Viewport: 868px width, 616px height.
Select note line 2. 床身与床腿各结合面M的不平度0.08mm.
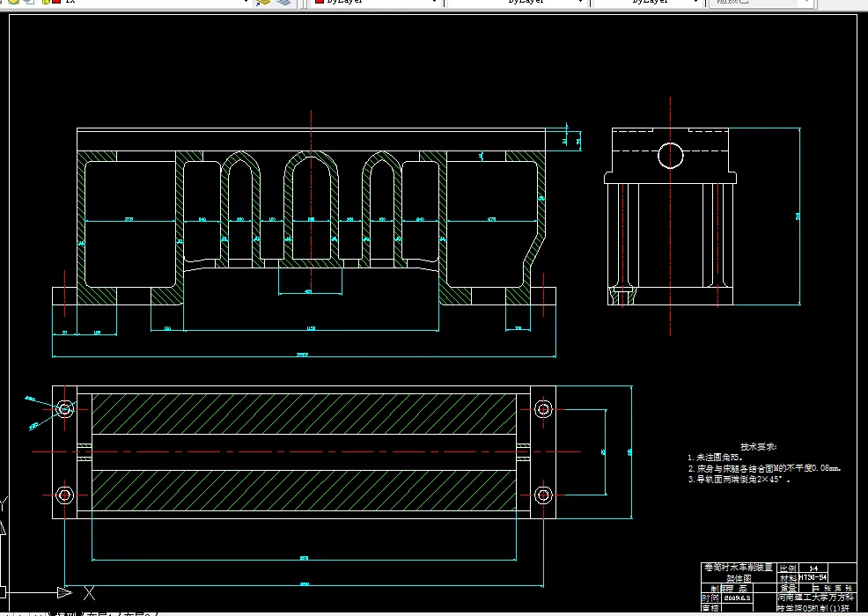(764, 468)
